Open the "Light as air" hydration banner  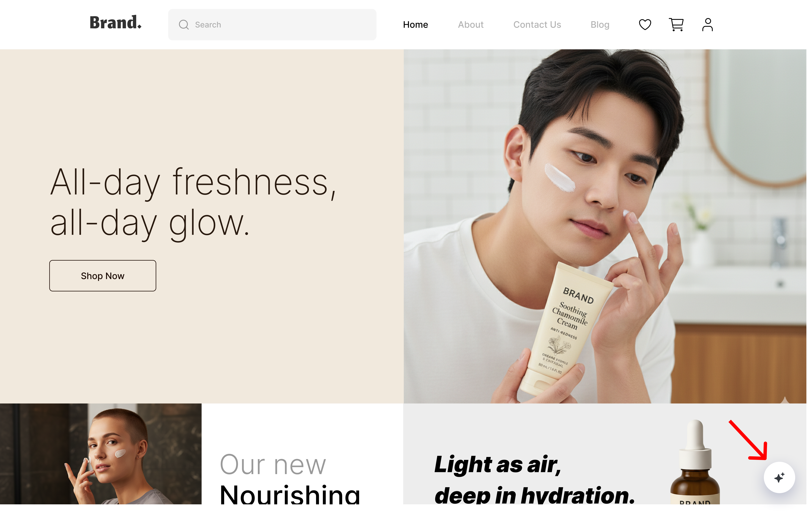605,454
